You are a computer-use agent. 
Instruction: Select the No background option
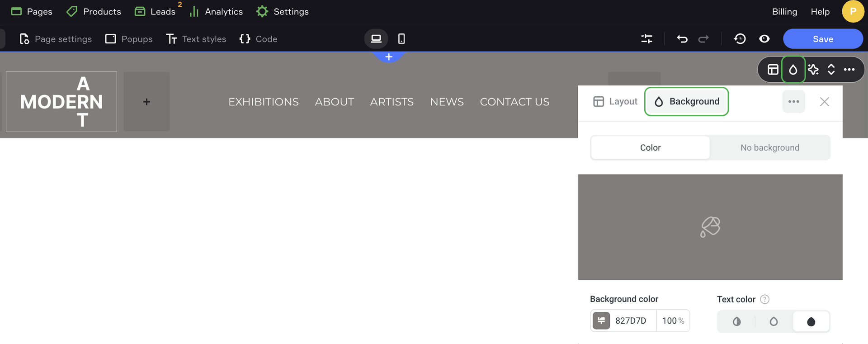[769, 148]
